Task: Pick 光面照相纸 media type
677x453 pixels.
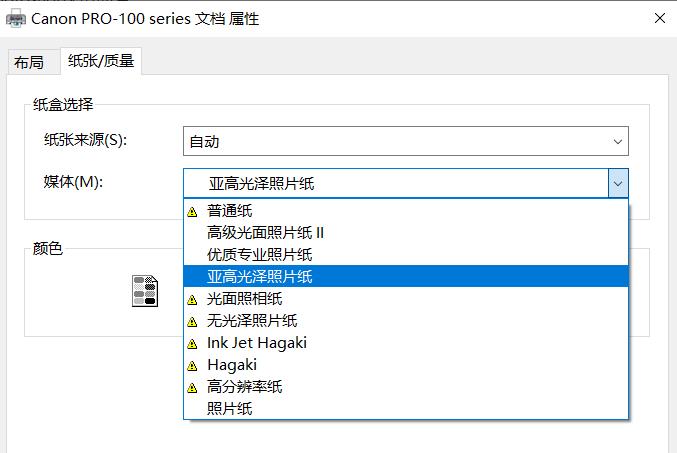Action: point(405,299)
